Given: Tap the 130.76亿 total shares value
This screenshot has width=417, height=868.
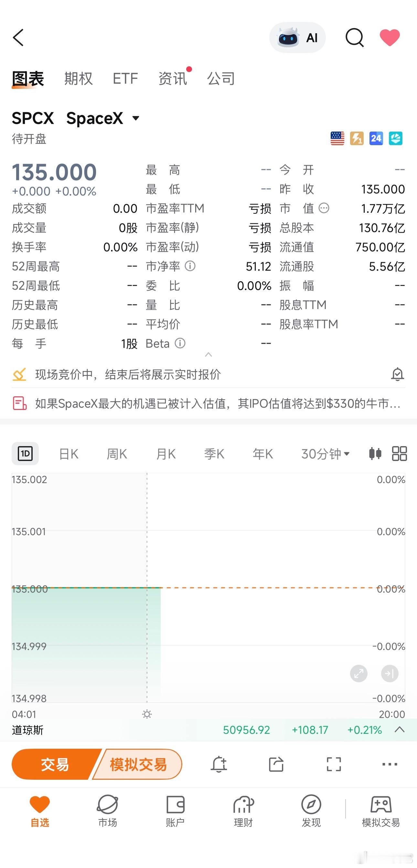Looking at the screenshot, I should click(382, 228).
